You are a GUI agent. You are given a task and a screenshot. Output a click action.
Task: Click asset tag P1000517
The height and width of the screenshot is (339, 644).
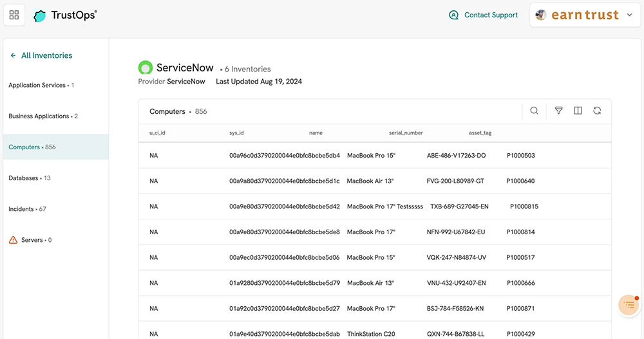[x=520, y=257]
